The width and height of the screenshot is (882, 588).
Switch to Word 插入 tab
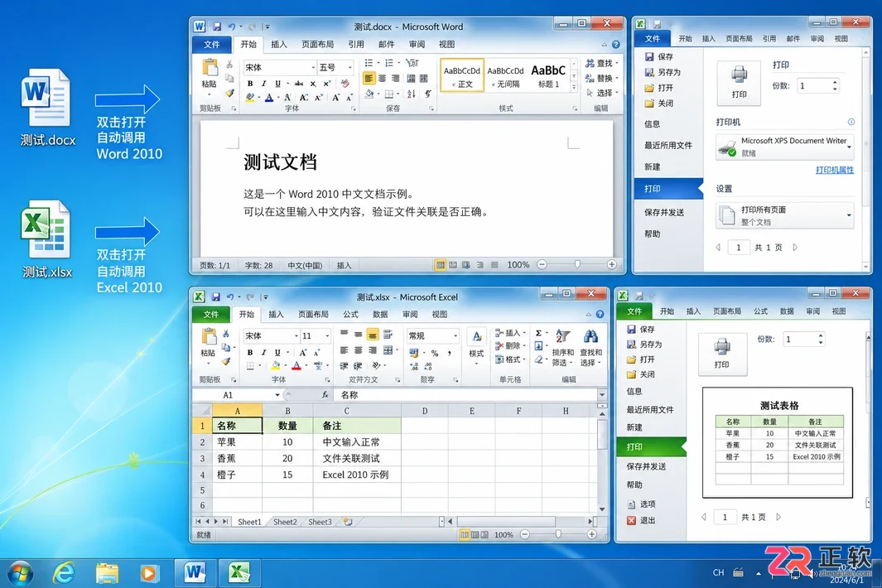[278, 45]
